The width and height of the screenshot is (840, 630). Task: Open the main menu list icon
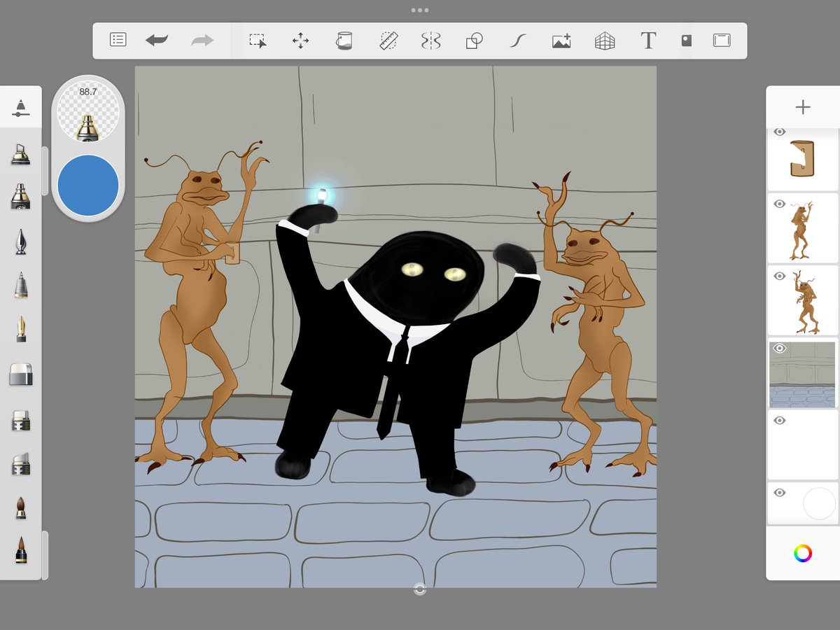(x=118, y=40)
